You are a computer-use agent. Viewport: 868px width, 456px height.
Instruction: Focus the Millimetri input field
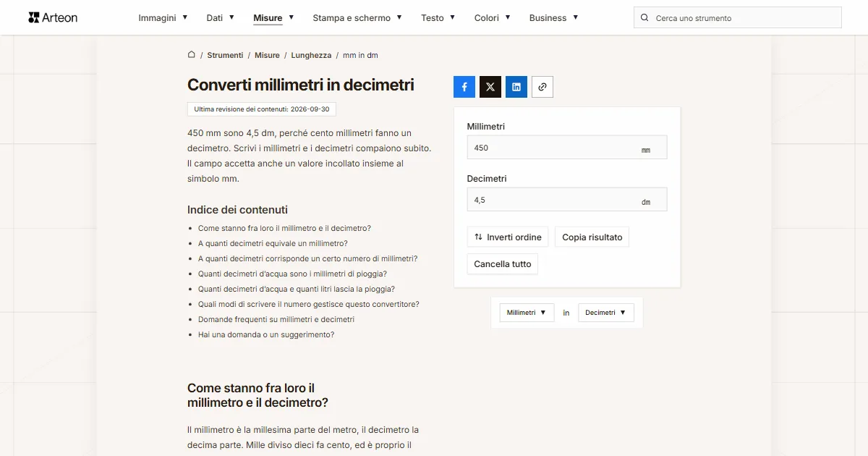click(x=567, y=148)
